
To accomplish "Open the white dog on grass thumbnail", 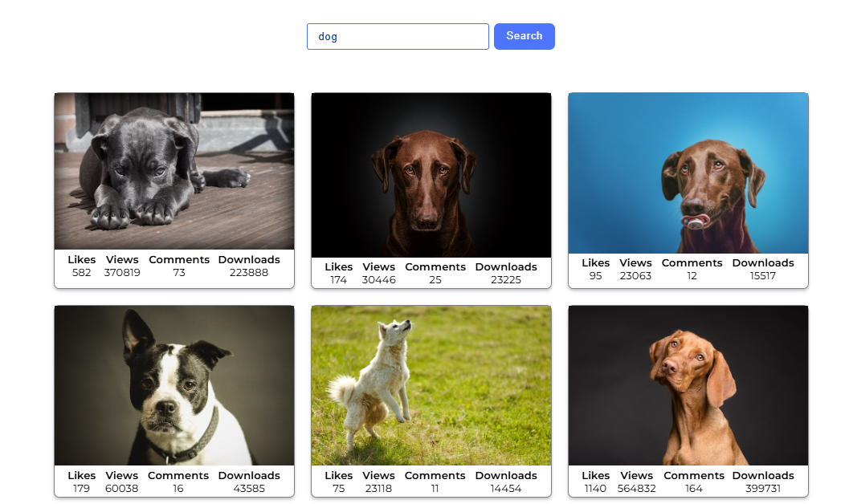I will click(431, 384).
